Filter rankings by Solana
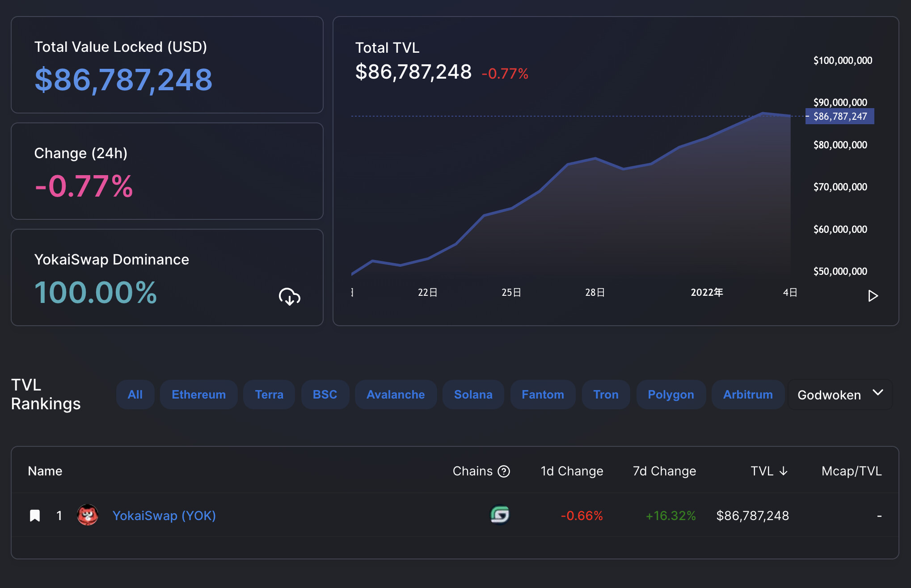This screenshot has width=911, height=588. pyautogui.click(x=473, y=395)
